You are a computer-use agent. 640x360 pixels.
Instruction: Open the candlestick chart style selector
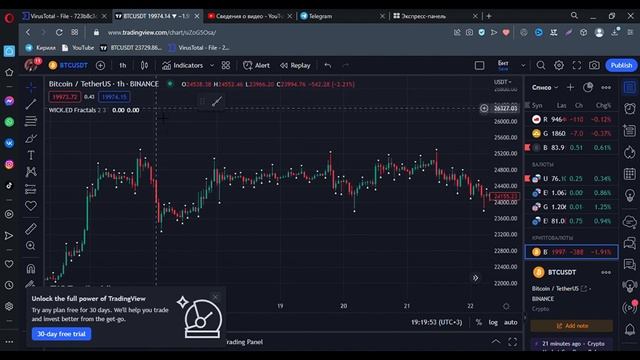(x=144, y=65)
